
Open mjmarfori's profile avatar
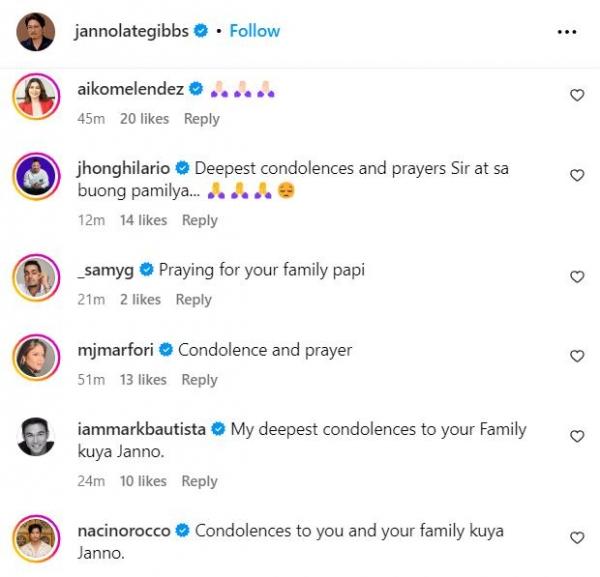(x=36, y=358)
